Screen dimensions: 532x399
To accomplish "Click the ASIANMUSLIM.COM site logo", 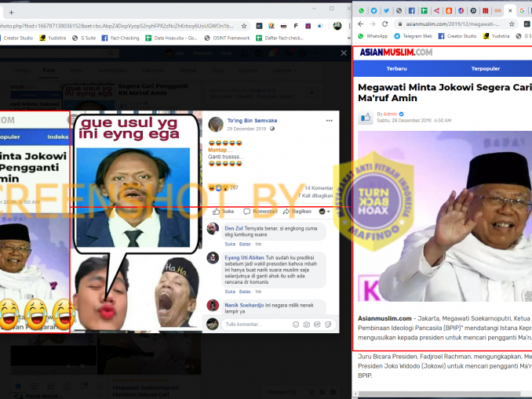I will [396, 53].
